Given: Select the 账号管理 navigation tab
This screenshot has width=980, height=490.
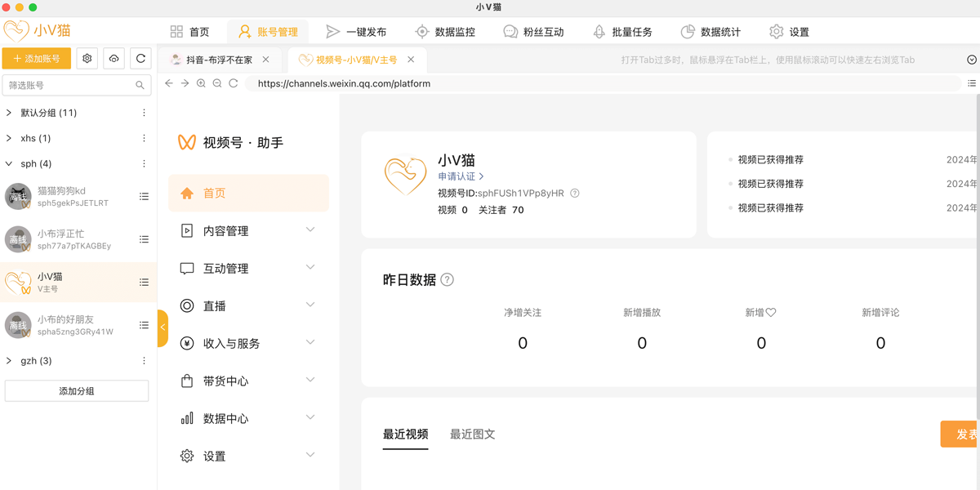Looking at the screenshot, I should click(x=268, y=32).
